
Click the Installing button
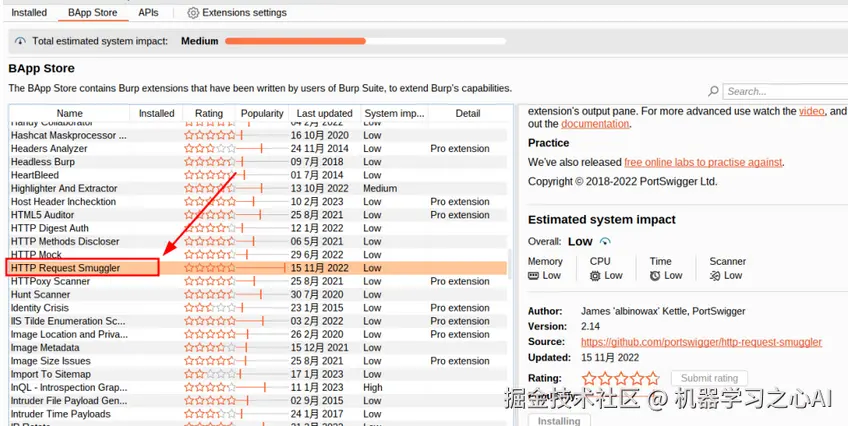coord(559,421)
